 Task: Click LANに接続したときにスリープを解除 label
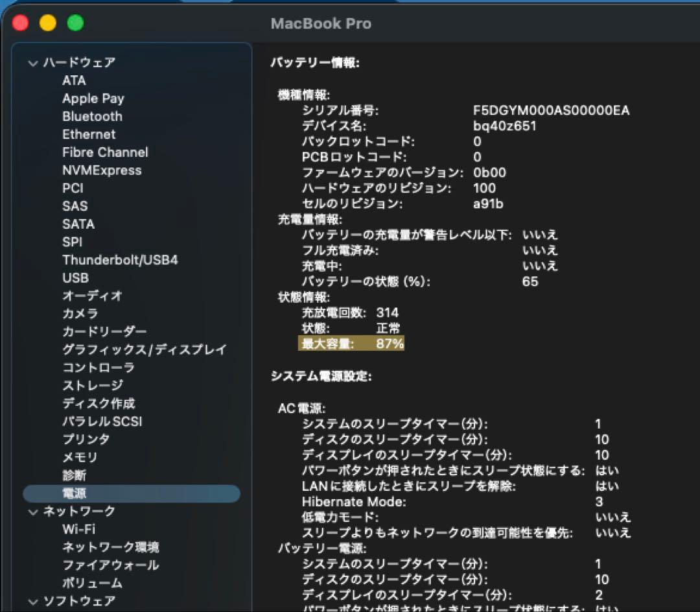[x=408, y=486]
